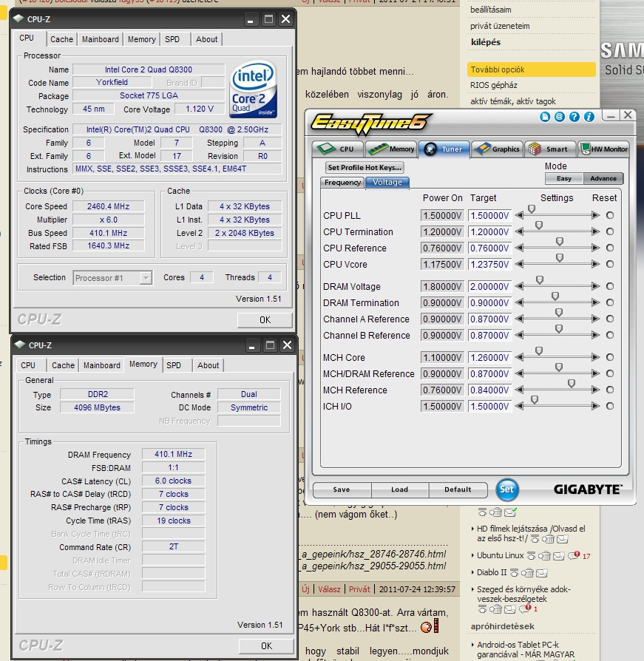Image resolution: width=644 pixels, height=661 pixels.
Task: Click the DRAM Voltage slider handle
Action: [540, 280]
